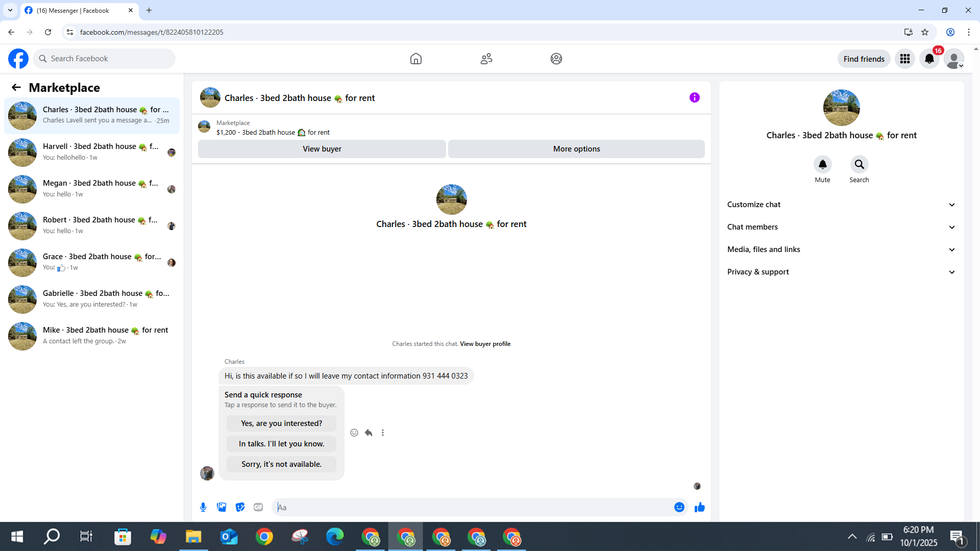View site information icon in address bar
This screenshot has height=551, width=980.
pos(70,32)
